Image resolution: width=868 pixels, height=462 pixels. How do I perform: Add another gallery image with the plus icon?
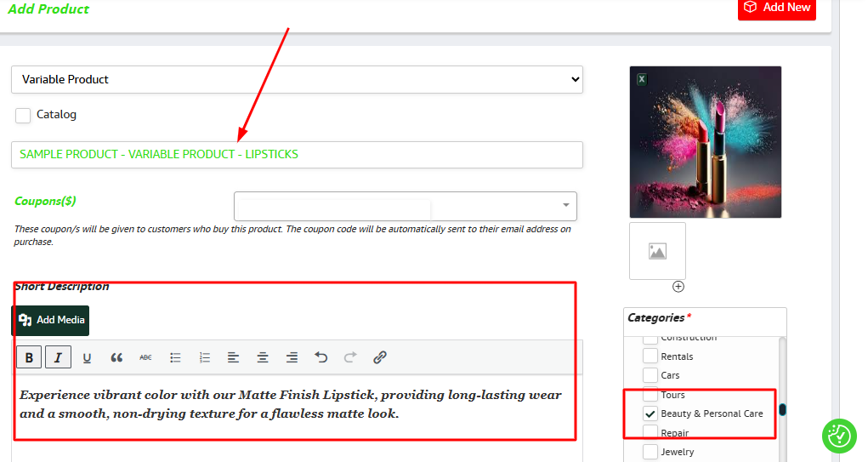coord(678,287)
